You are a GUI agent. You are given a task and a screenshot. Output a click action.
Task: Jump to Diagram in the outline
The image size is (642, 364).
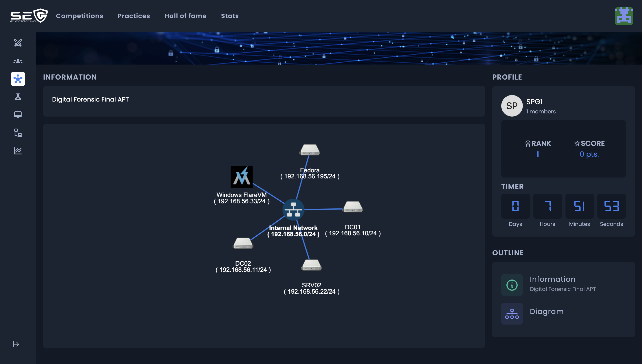pyautogui.click(x=546, y=312)
